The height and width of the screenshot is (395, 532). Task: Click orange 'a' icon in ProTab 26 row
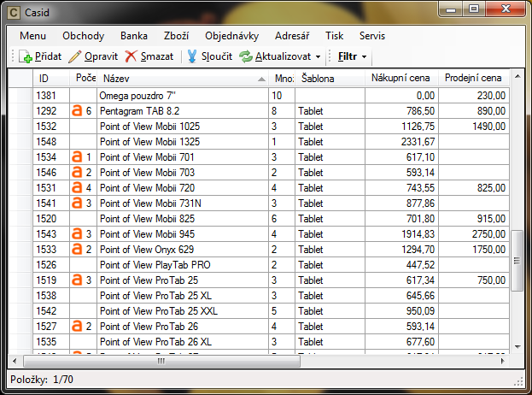(77, 326)
